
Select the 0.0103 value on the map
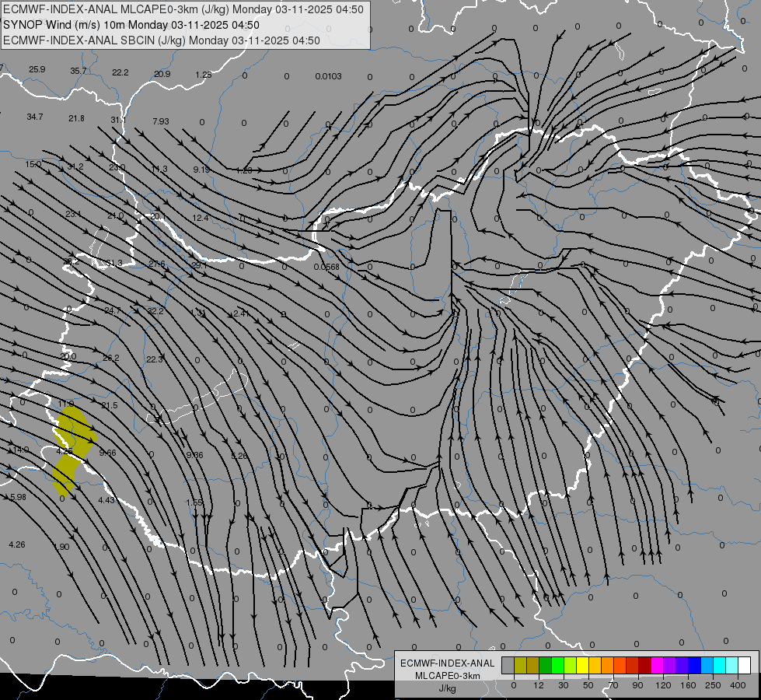click(x=328, y=76)
